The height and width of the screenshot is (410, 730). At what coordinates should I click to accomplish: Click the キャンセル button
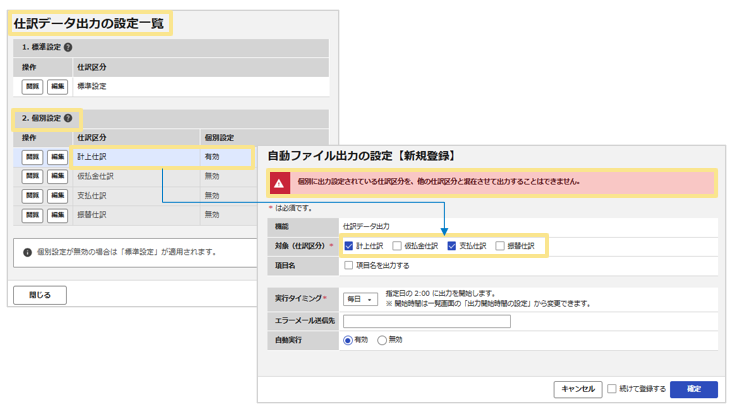[578, 389]
